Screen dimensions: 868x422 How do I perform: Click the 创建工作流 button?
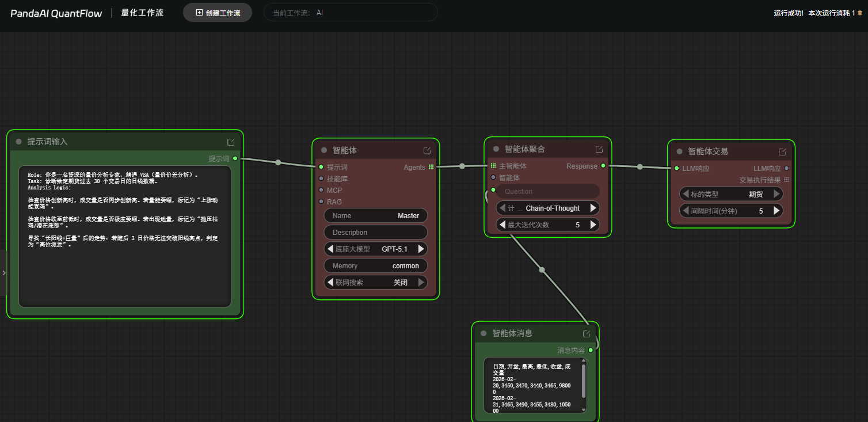(x=218, y=13)
